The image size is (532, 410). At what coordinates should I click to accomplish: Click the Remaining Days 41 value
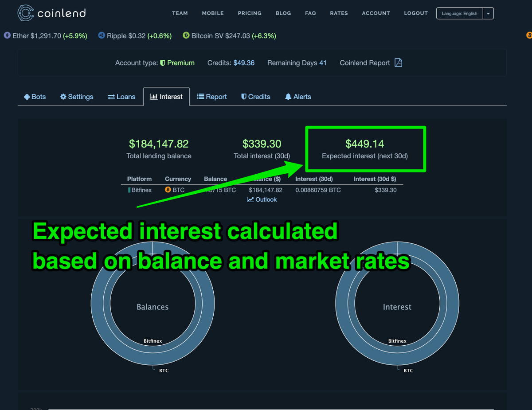click(323, 63)
